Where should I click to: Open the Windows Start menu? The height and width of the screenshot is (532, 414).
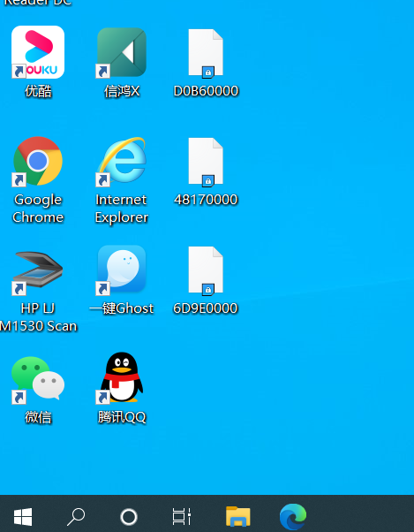pos(23,517)
